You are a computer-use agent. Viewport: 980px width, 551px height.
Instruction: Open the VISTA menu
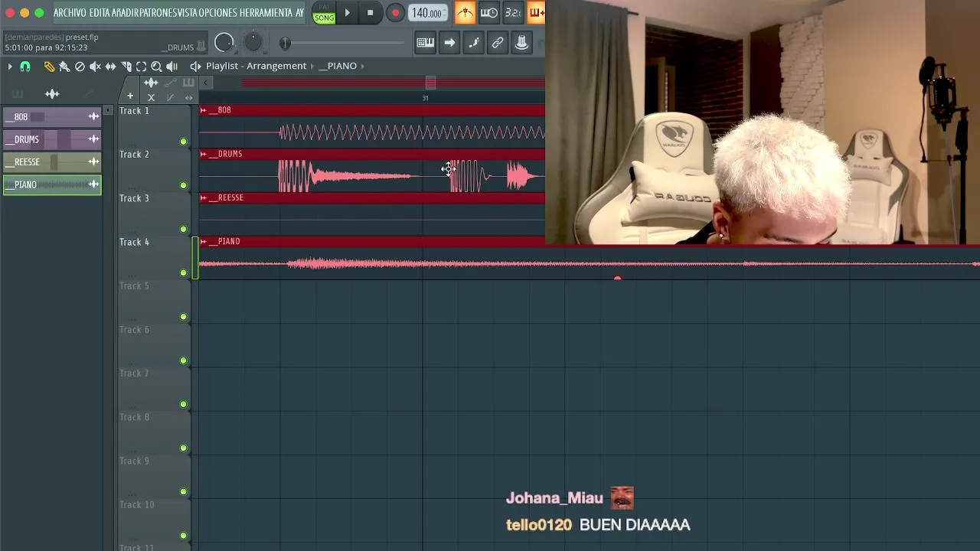coord(188,13)
